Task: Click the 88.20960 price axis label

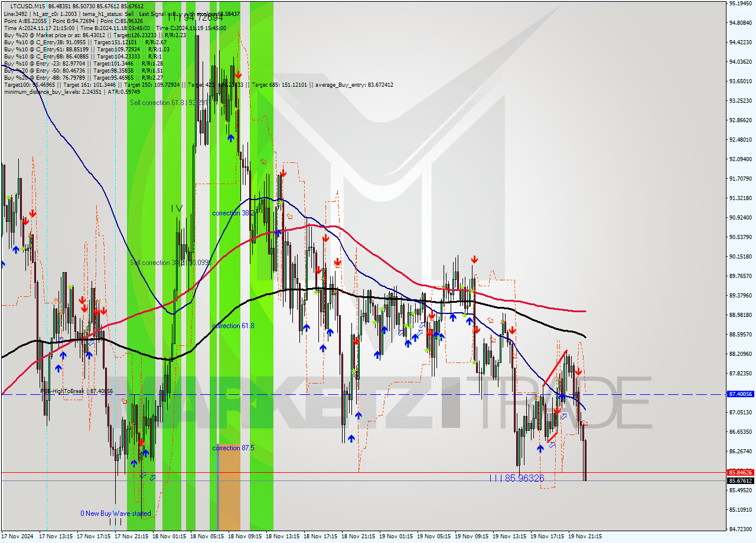Action: [741, 354]
